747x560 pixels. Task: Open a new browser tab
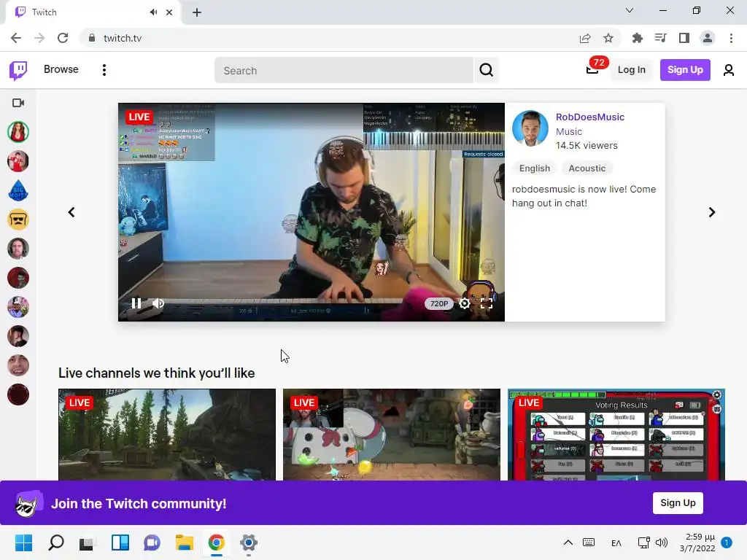197,13
